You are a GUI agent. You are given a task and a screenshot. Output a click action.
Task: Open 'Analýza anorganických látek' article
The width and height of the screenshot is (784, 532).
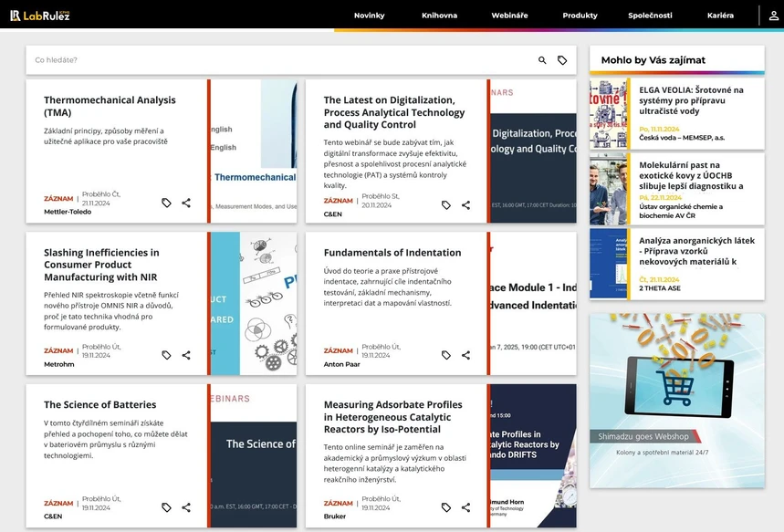coord(696,251)
